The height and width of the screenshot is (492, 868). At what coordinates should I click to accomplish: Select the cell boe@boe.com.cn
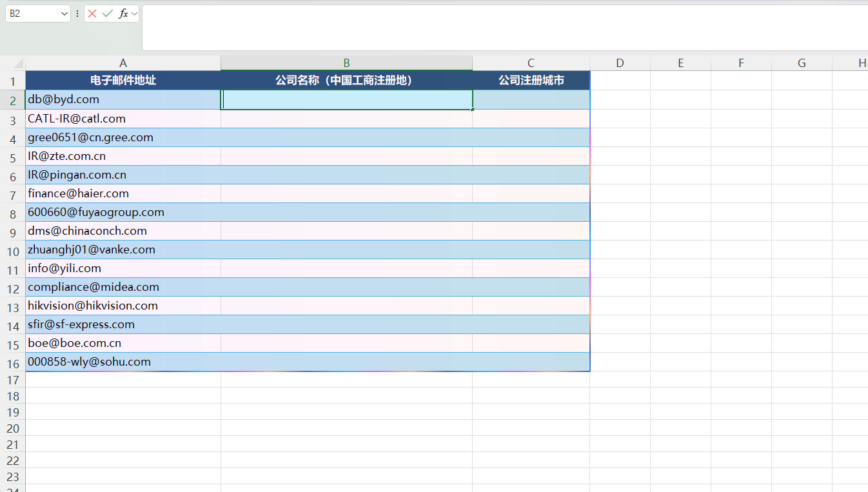(123, 343)
